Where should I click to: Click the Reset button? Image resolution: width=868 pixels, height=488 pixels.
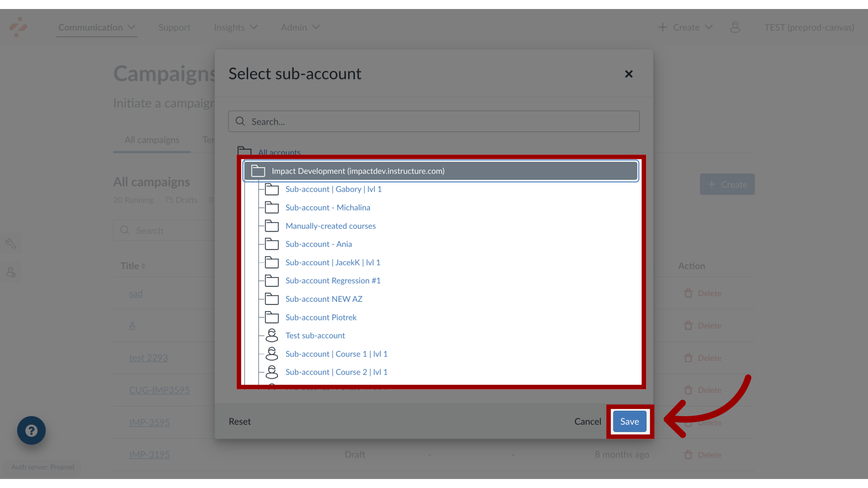point(240,421)
